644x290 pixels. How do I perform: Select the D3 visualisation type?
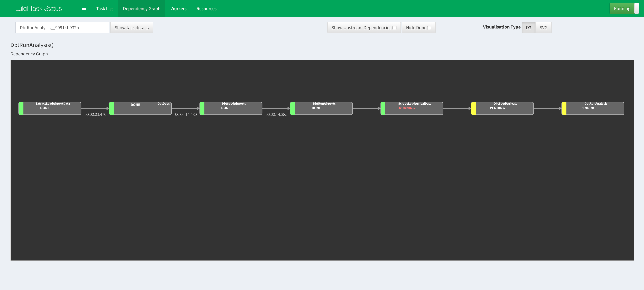528,27
